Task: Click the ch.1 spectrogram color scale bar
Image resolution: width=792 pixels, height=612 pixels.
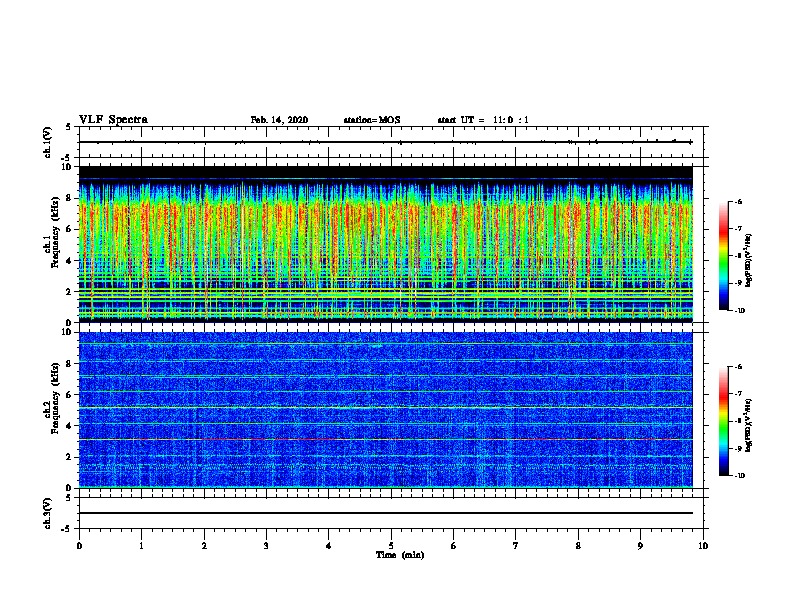Action: click(x=724, y=256)
